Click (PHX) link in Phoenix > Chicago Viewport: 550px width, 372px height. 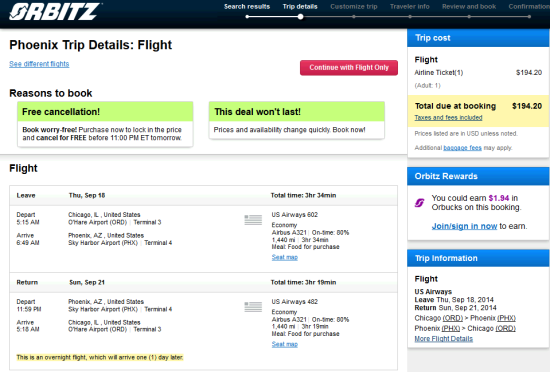(450, 328)
